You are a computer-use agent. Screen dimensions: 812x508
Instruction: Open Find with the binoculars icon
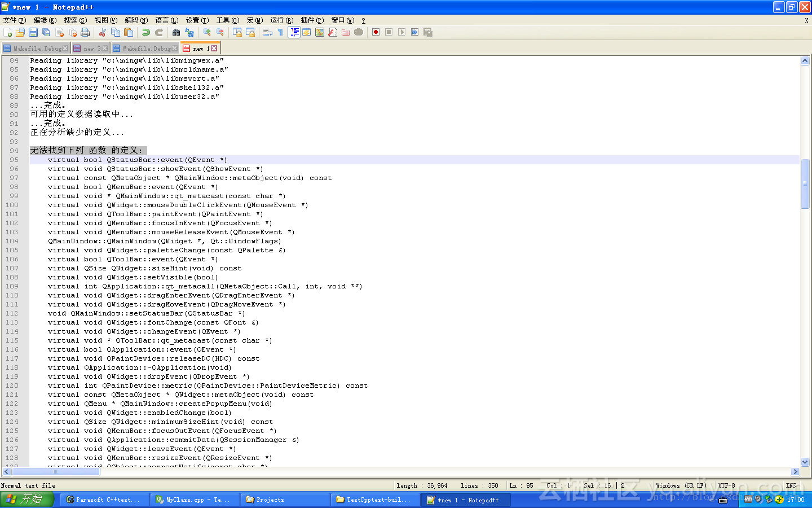[x=176, y=32]
